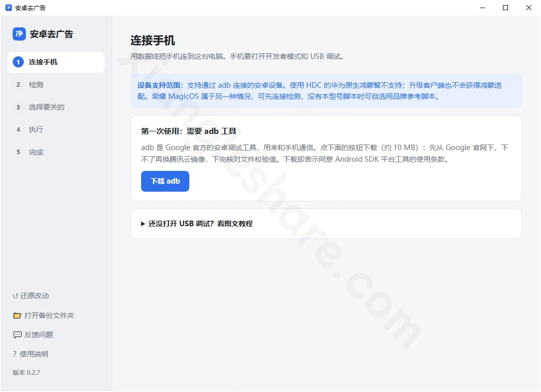Click 还原改动 link
This screenshot has width=541, height=392.
(31, 296)
